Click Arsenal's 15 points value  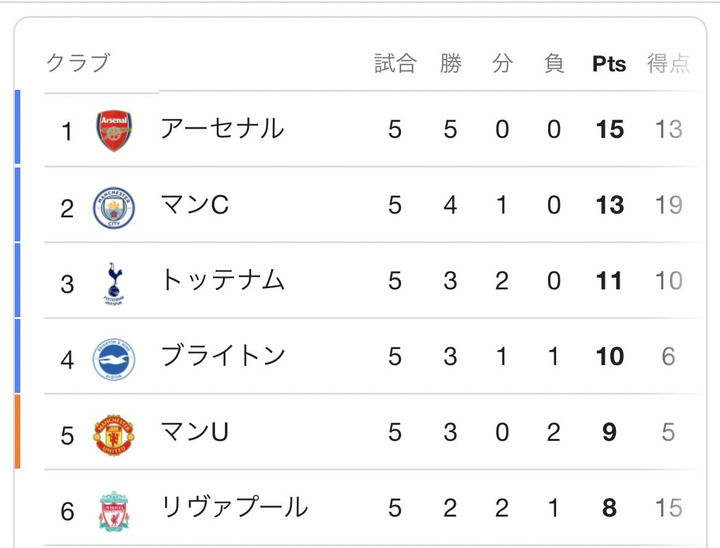point(609,129)
